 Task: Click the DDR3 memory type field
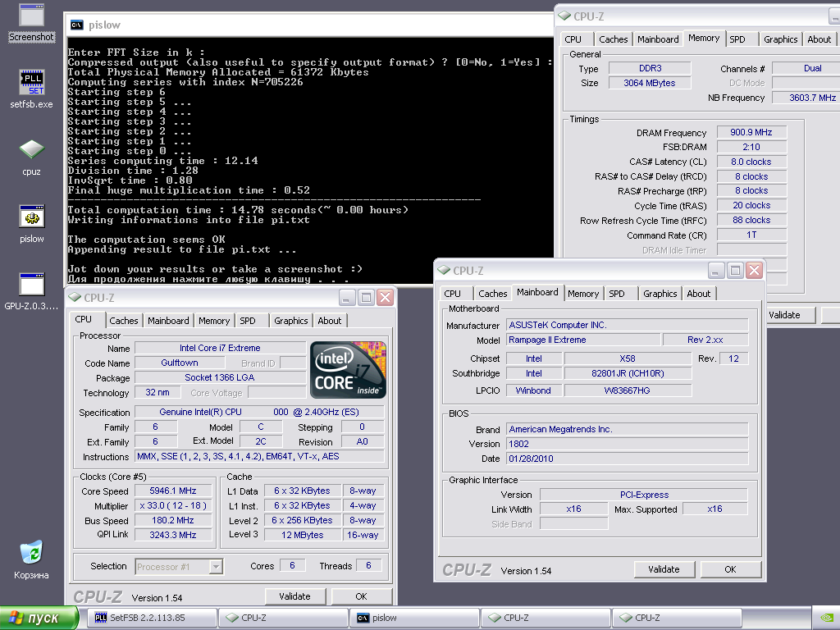pos(650,68)
